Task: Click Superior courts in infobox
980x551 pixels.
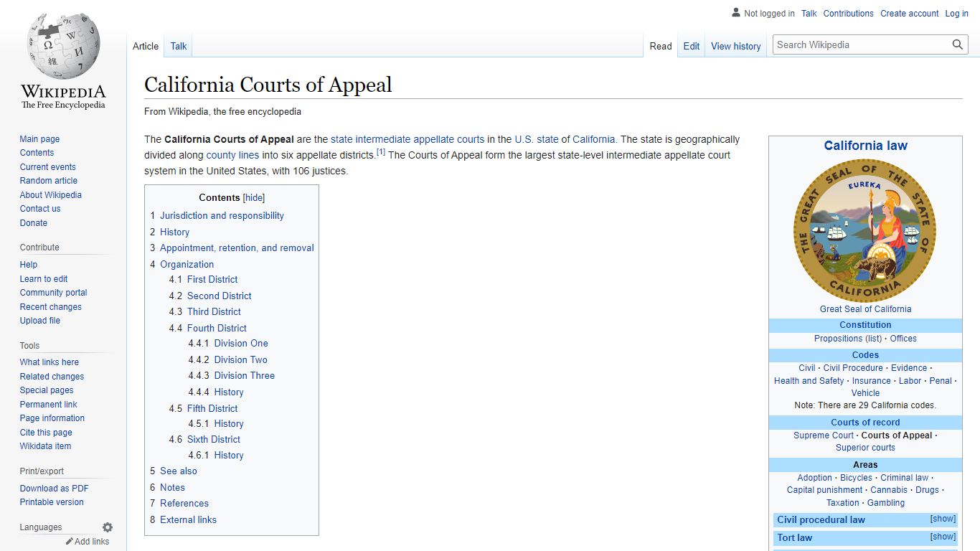Action: click(865, 448)
